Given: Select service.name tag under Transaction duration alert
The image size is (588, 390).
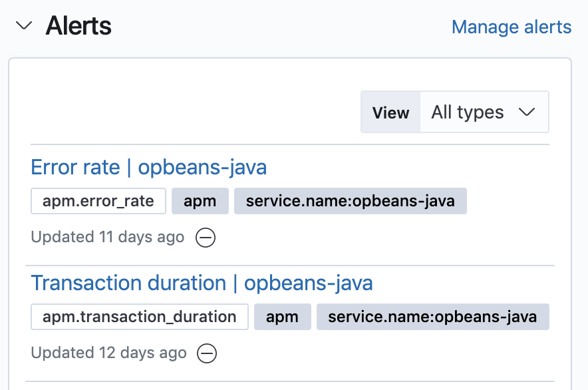Looking at the screenshot, I should tap(432, 317).
